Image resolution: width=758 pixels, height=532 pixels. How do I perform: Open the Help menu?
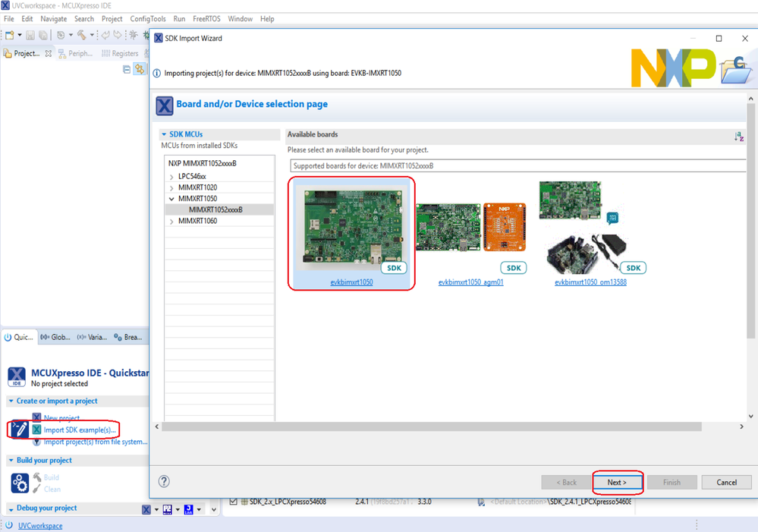(267, 19)
